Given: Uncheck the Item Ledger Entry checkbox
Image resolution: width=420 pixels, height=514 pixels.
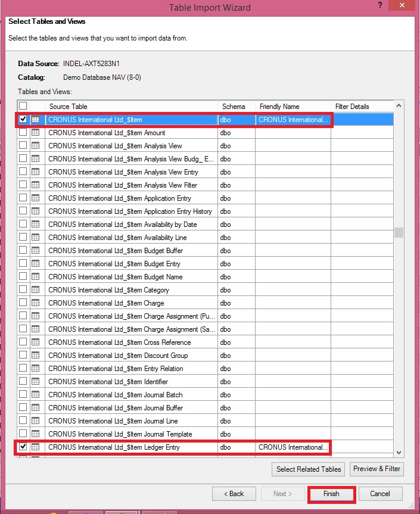Looking at the screenshot, I should [x=23, y=447].
